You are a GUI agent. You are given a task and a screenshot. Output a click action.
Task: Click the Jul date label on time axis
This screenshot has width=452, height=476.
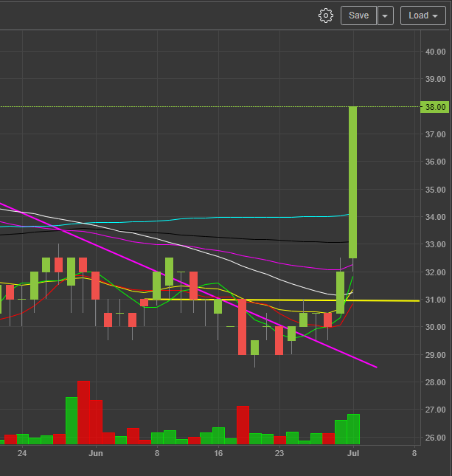pyautogui.click(x=353, y=453)
